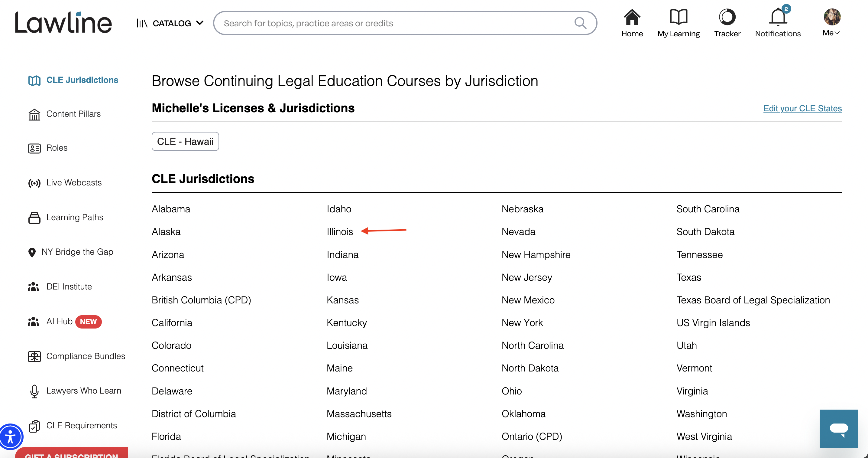The width and height of the screenshot is (868, 458).
Task: Select CLE Jurisdictions in sidebar
Action: 82,80
